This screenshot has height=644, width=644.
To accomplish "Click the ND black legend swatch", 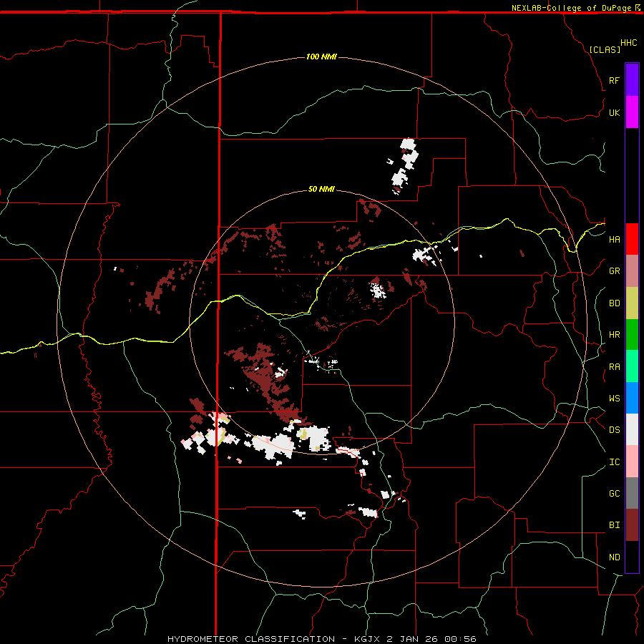I will point(632,557).
